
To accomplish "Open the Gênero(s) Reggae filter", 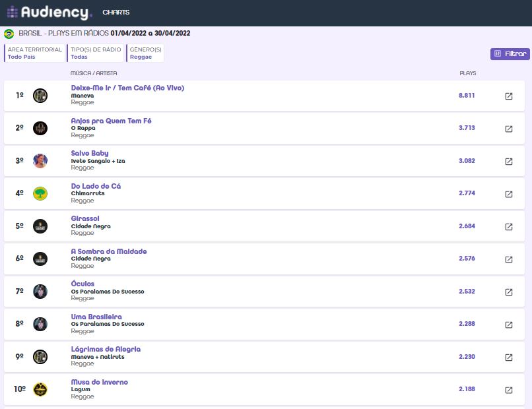I will tap(145, 53).
